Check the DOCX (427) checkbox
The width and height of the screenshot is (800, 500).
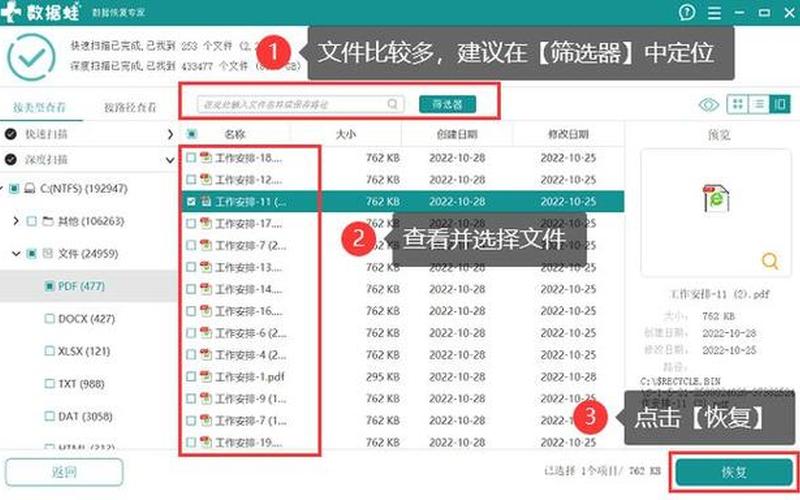pos(49,319)
